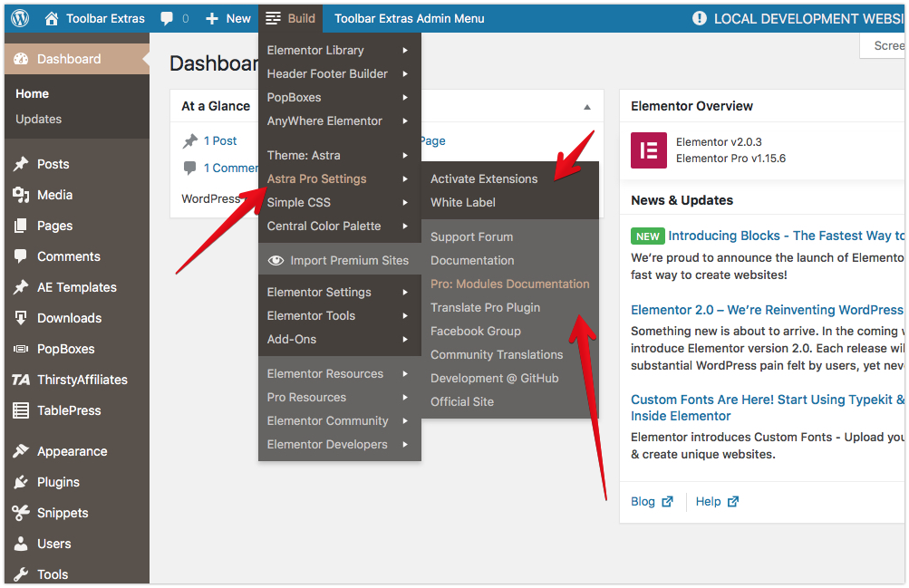Expand the Elementor Developers submenu arrow
This screenshot has height=588, width=909.
coord(405,444)
